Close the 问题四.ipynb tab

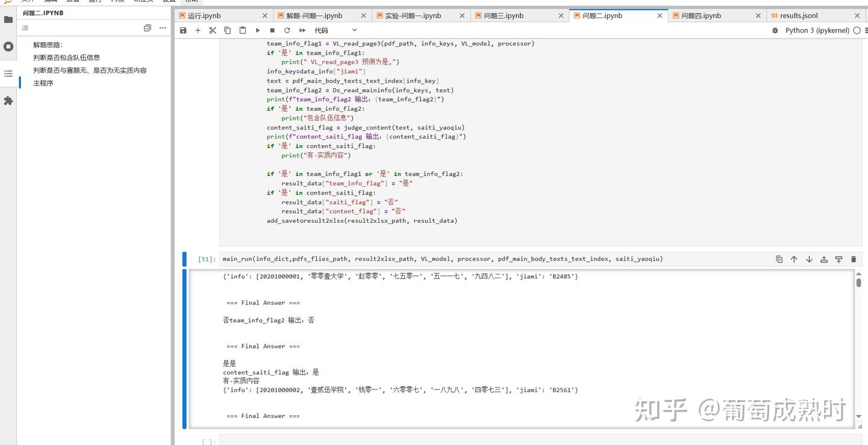(759, 16)
